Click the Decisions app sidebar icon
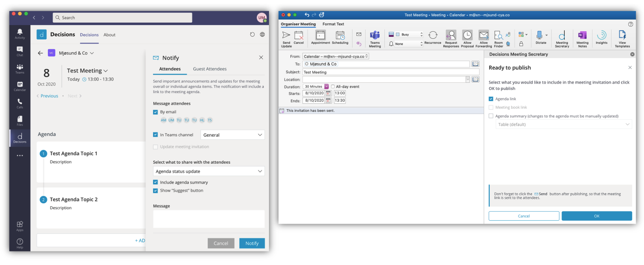Screen dimensions: 644x265 20,138
